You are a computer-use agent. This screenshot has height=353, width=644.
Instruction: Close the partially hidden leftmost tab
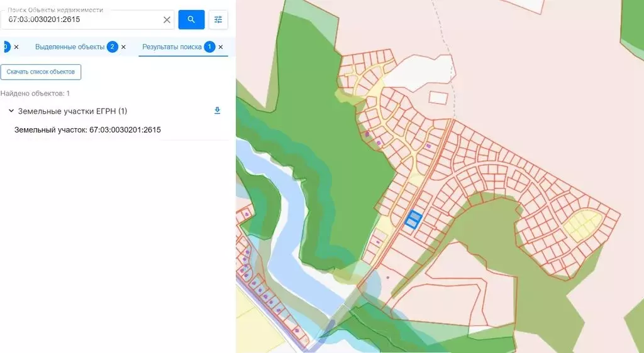click(16, 47)
